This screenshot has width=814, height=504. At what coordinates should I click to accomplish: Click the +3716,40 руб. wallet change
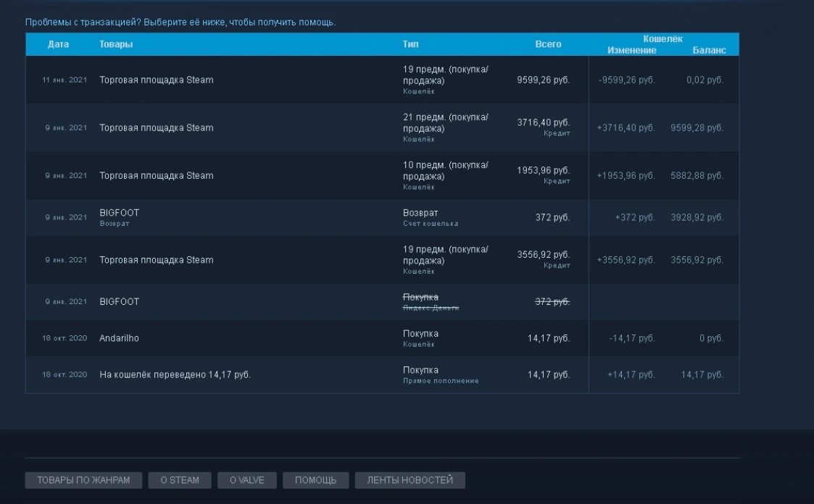(626, 127)
